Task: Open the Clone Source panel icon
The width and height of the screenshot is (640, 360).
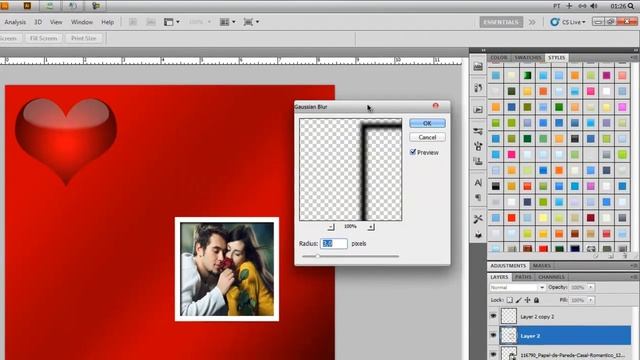Action: coord(478,161)
